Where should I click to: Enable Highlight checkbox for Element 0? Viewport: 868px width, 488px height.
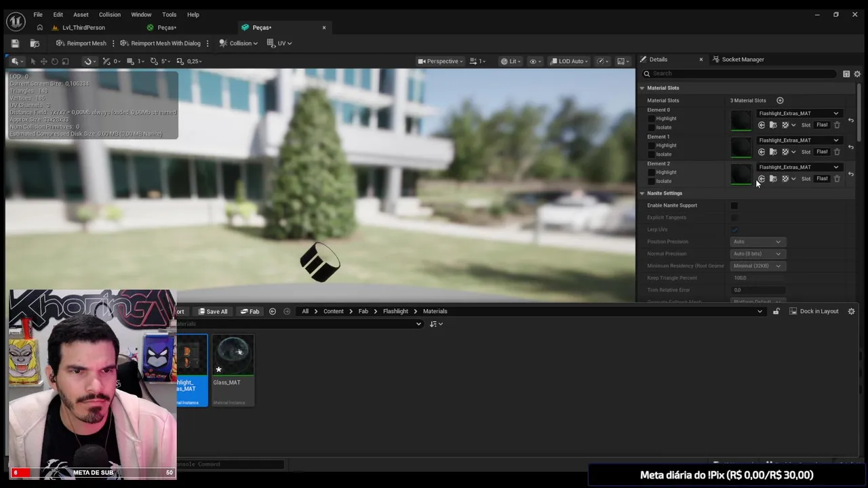(x=652, y=119)
